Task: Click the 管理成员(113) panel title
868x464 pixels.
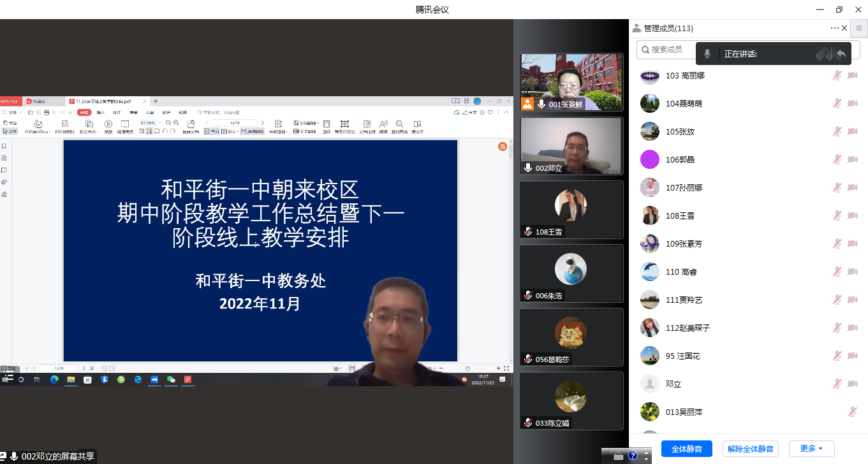Action: pos(668,29)
